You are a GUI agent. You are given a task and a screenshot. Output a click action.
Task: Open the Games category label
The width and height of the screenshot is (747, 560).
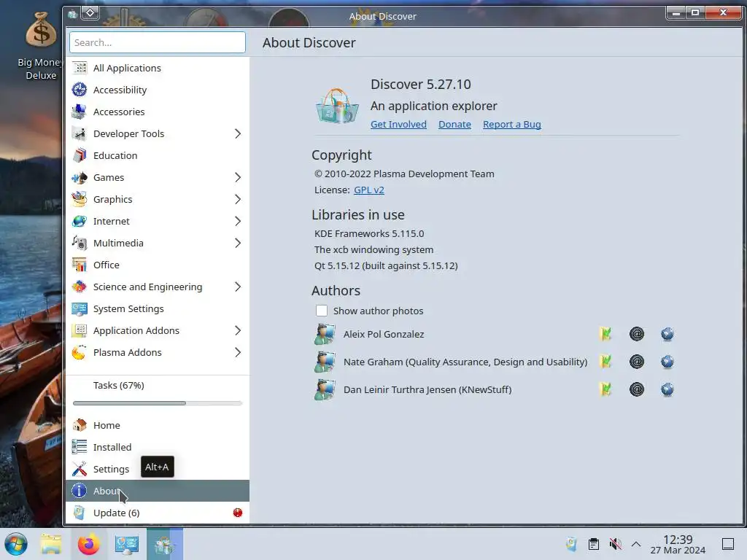click(109, 178)
